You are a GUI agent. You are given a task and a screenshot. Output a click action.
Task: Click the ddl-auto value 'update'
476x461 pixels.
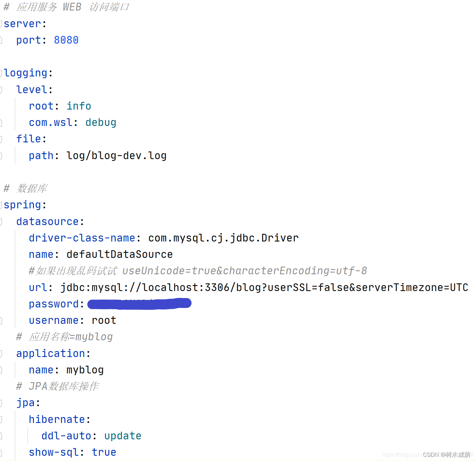click(123, 436)
